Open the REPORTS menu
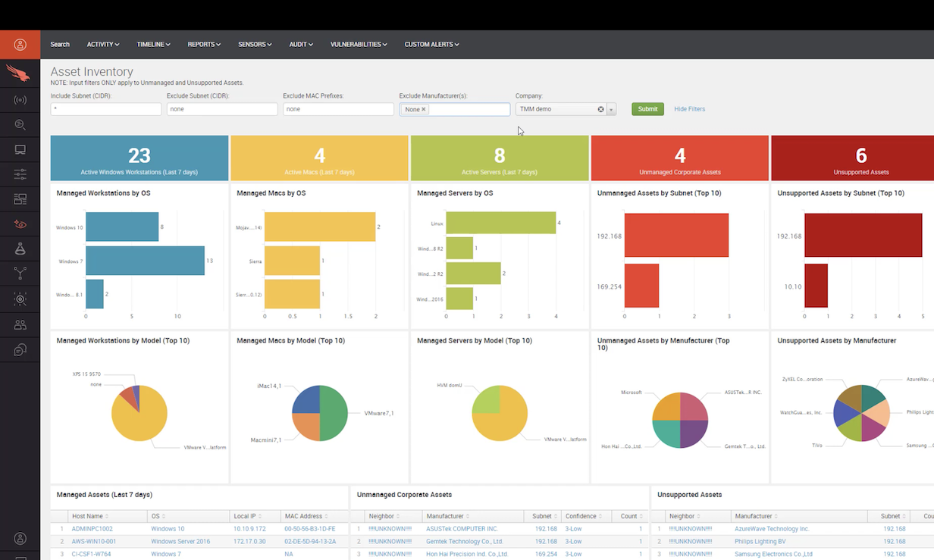 (x=204, y=45)
